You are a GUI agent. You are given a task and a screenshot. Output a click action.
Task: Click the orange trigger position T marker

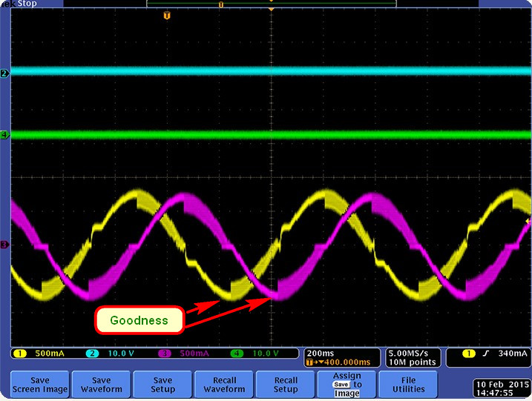167,16
